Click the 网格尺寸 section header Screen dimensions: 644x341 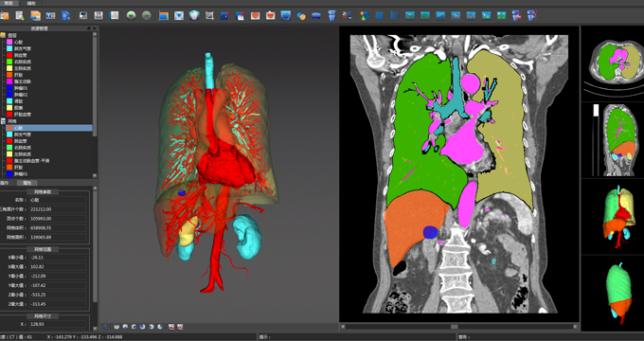click(x=44, y=316)
